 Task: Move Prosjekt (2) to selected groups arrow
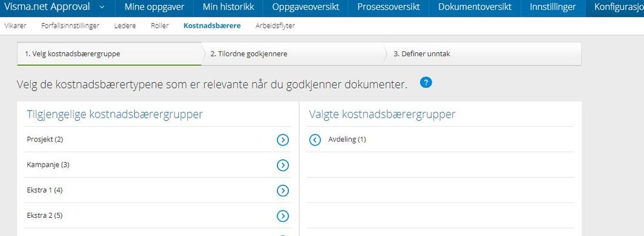[283, 140]
